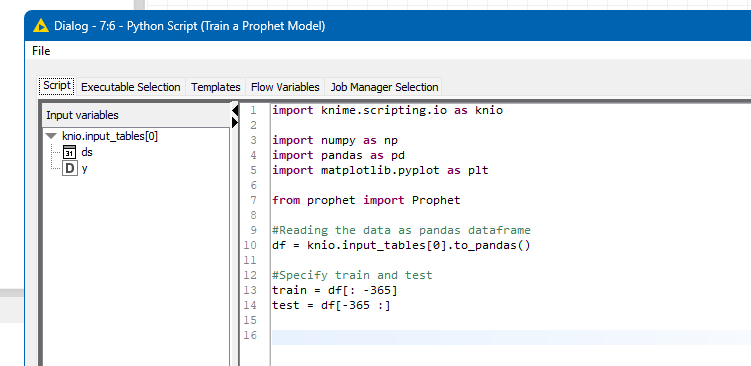This screenshot has width=751, height=366.
Task: Collapse the side panel with the left arrow
Action: click(x=235, y=111)
